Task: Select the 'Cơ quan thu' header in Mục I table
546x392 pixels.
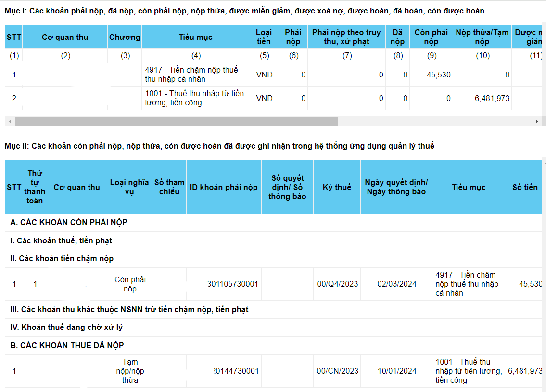Action: pyautogui.click(x=65, y=37)
